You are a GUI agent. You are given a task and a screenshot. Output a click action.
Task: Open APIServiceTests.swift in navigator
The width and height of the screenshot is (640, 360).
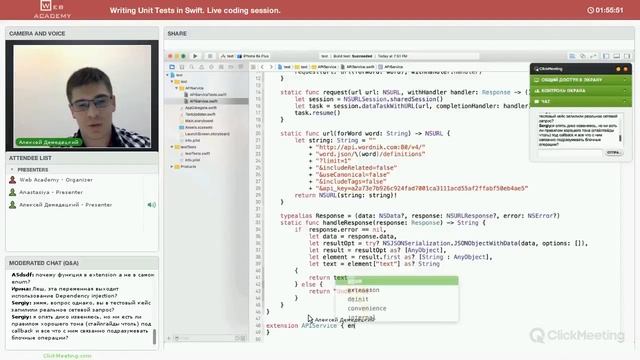click(x=205, y=95)
